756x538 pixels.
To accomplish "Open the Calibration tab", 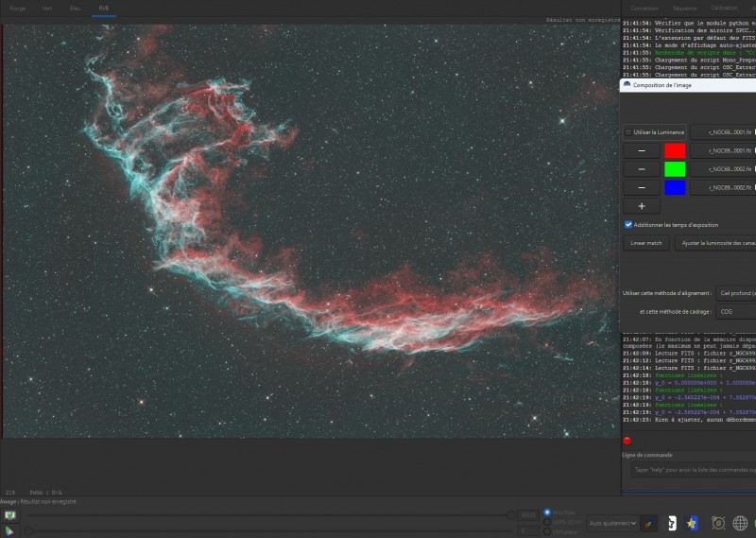I will 724,9.
